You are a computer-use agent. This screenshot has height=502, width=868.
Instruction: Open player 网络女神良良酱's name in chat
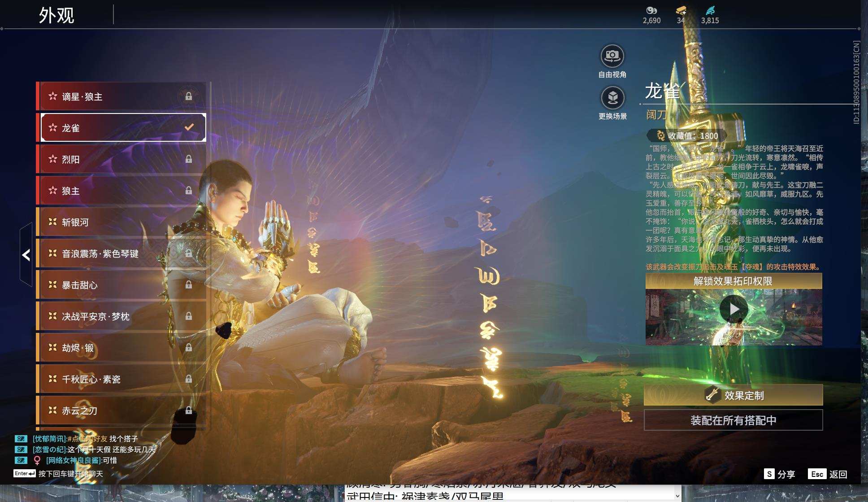(x=74, y=460)
